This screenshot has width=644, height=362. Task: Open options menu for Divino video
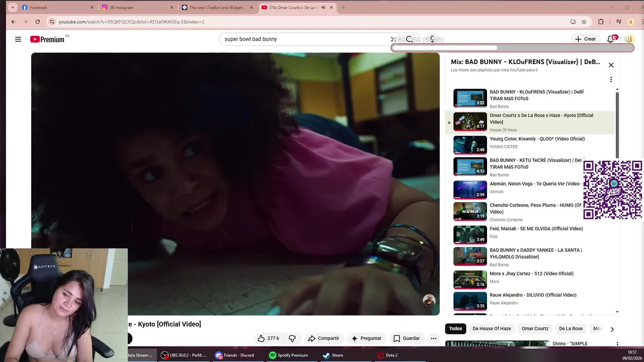click(x=617, y=344)
